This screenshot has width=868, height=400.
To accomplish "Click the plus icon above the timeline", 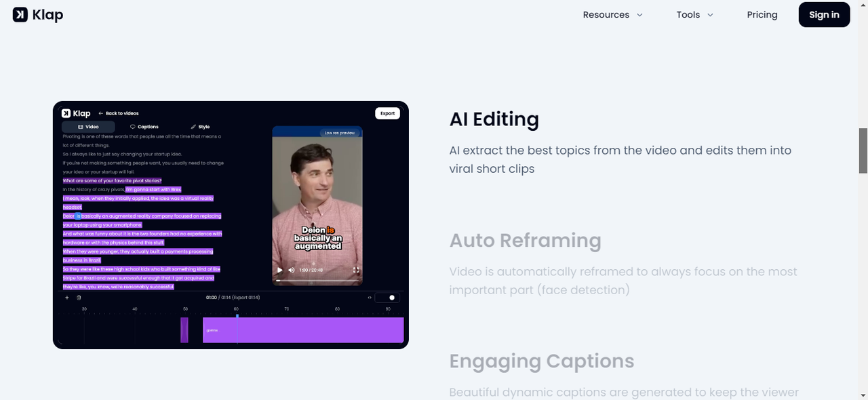I will pyautogui.click(x=66, y=298).
